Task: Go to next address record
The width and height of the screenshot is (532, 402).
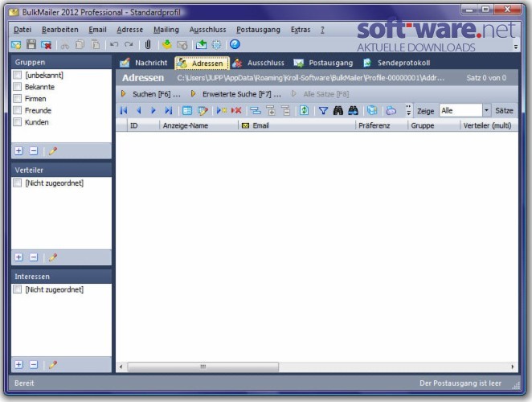Action: pos(153,110)
